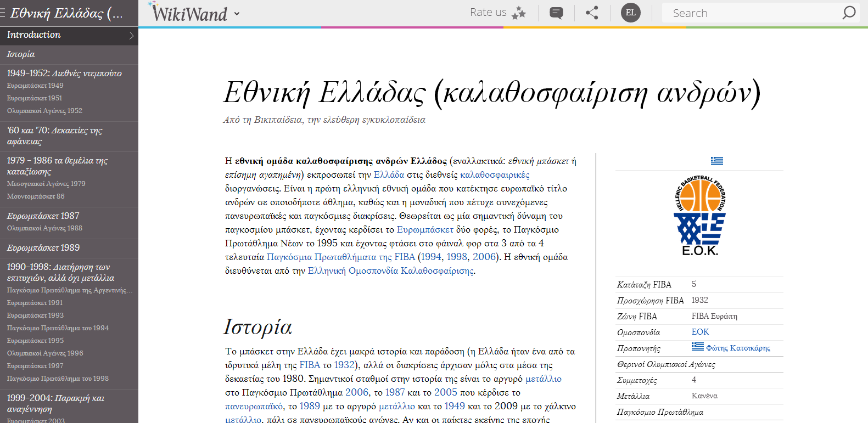Toggle the sidebar hamburger menu icon
Image resolution: width=868 pixels, height=423 pixels.
pos(3,13)
